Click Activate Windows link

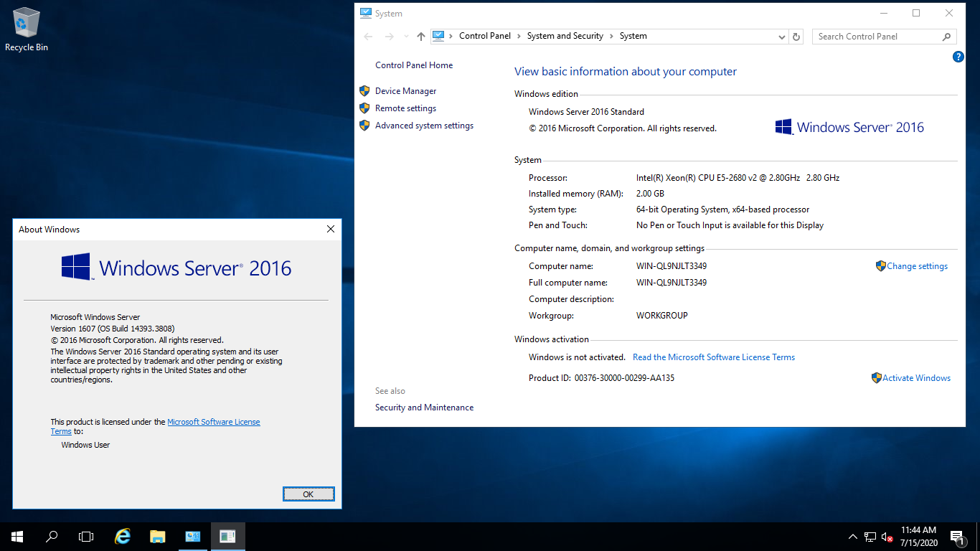click(x=916, y=378)
